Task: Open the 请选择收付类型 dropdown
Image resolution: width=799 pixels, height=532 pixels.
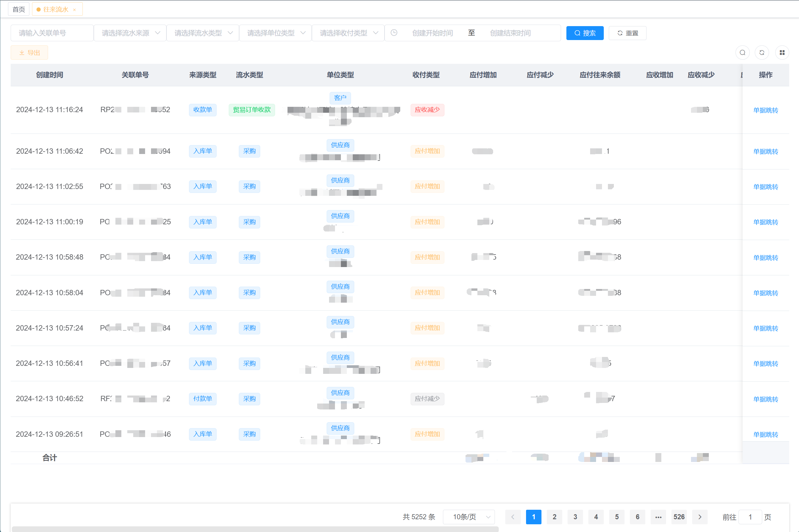Action: click(x=348, y=33)
